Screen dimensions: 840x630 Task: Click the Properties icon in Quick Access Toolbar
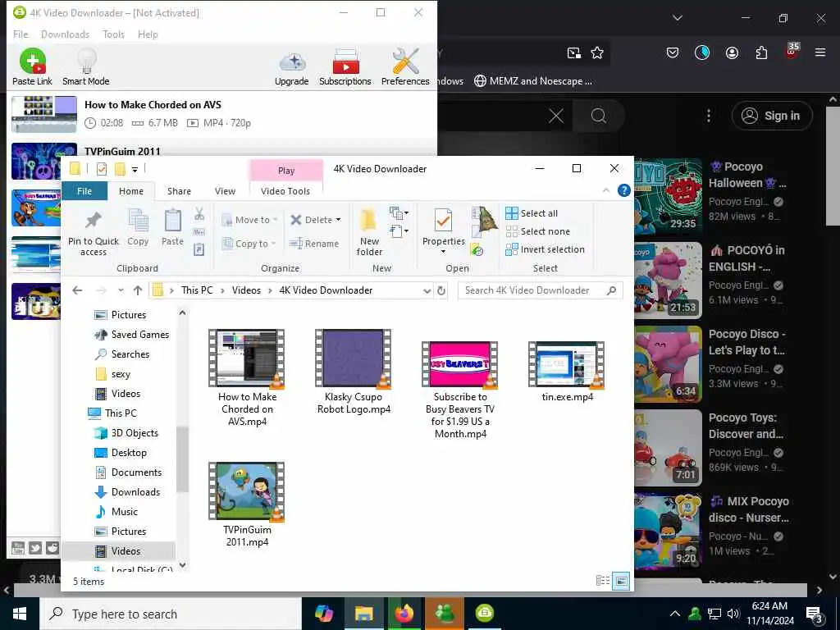tap(101, 169)
